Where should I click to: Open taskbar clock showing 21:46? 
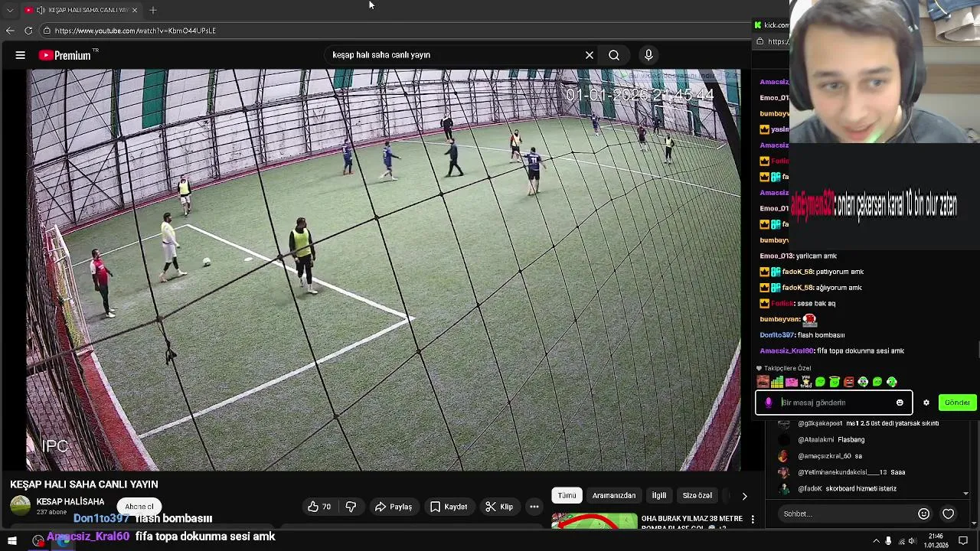point(936,541)
